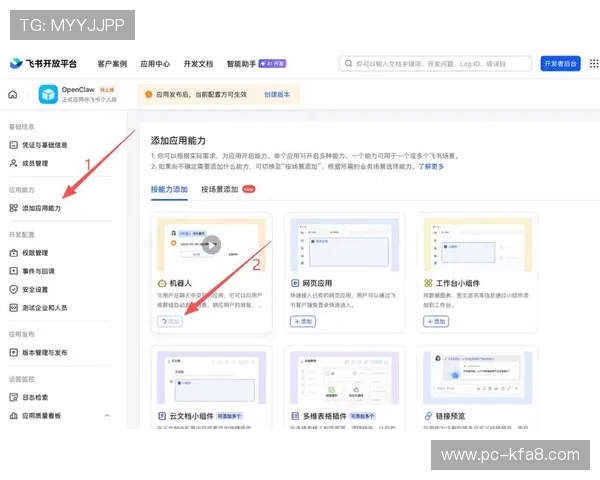Select 事件与回调 in the sidebar
The height and width of the screenshot is (480, 600).
coord(38,271)
